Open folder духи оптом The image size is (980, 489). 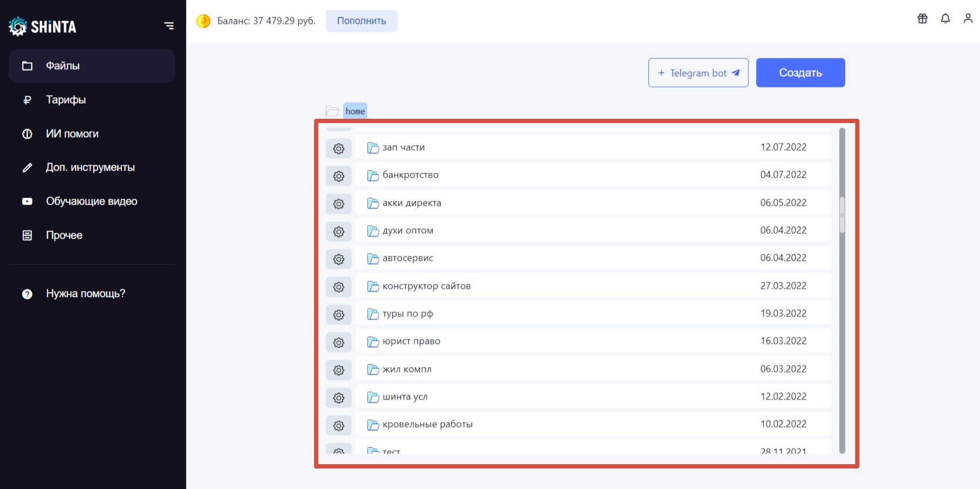(x=593, y=230)
